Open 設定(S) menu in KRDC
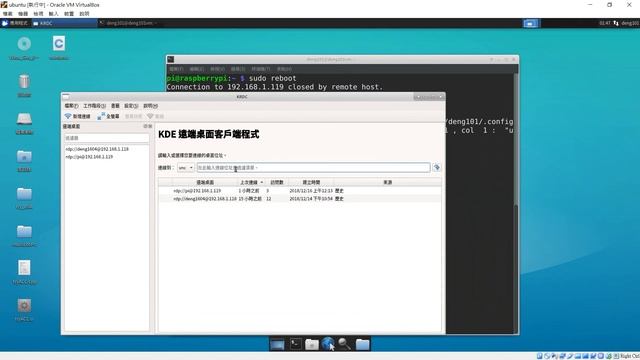Image resolution: width=640 pixels, height=360 pixels. coord(131,106)
